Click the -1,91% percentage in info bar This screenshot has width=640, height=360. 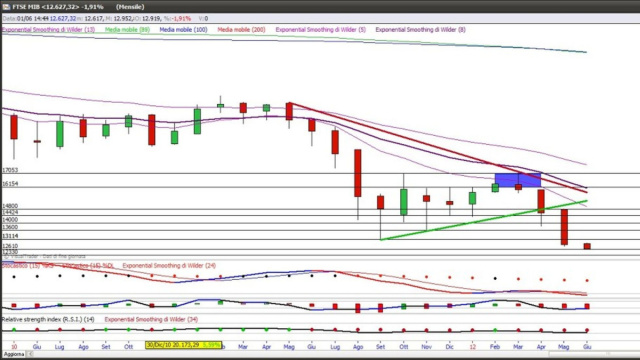[181, 18]
